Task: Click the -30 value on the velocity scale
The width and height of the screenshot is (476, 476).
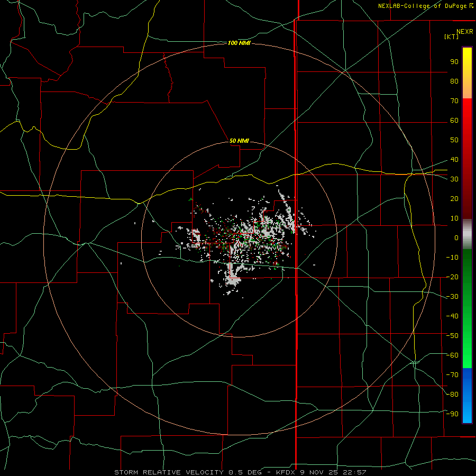Action: pos(452,297)
